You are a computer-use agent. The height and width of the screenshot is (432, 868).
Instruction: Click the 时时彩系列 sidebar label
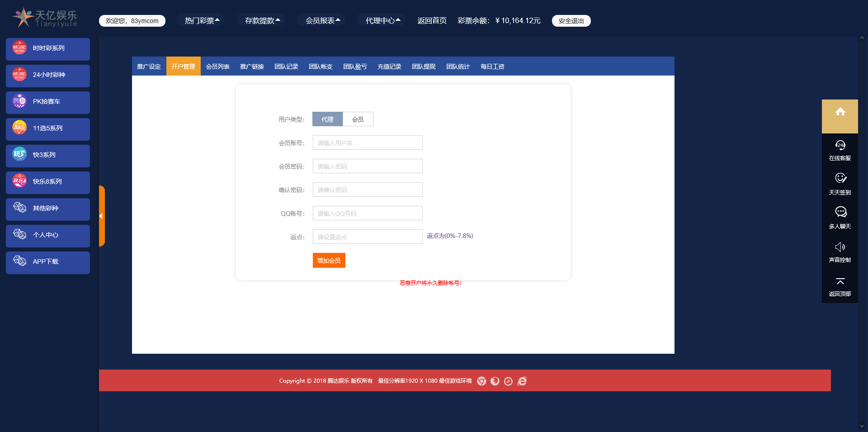point(49,48)
